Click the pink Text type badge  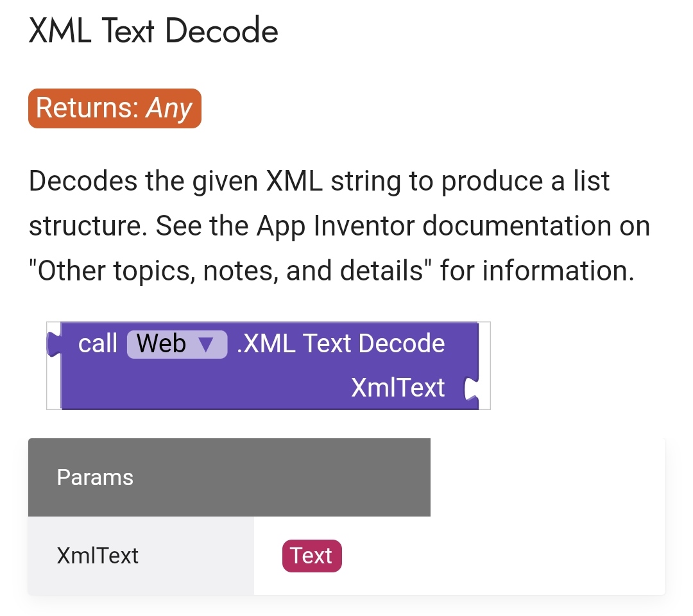(x=312, y=556)
